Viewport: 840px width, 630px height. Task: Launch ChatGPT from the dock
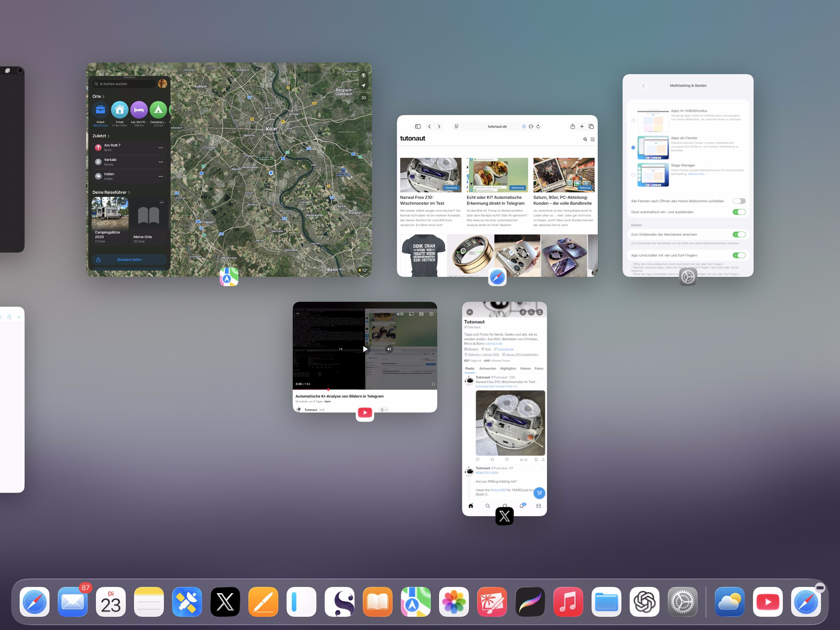pyautogui.click(x=644, y=601)
